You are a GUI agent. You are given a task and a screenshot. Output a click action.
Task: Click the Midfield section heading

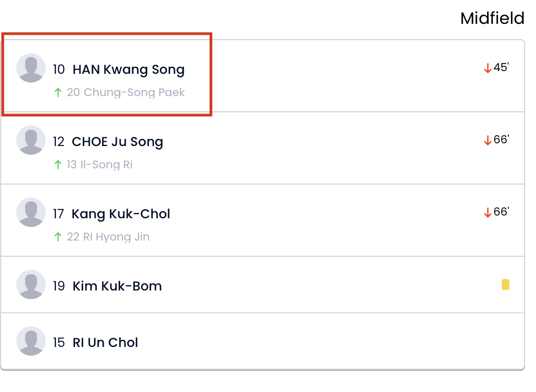point(492,18)
